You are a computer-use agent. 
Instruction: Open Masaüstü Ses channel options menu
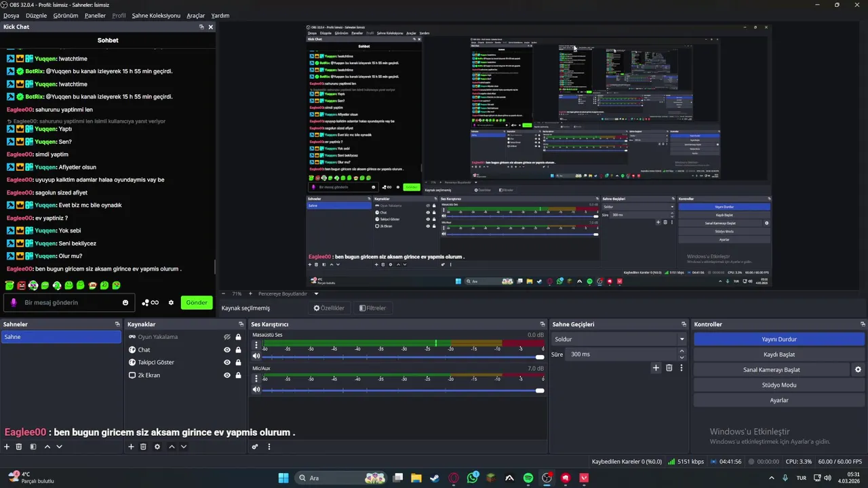pyautogui.click(x=256, y=345)
